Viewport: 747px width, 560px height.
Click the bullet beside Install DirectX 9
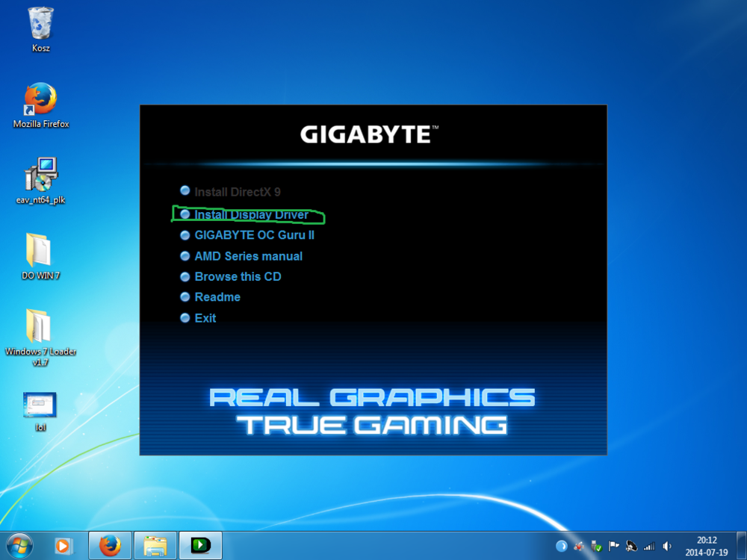click(x=185, y=191)
